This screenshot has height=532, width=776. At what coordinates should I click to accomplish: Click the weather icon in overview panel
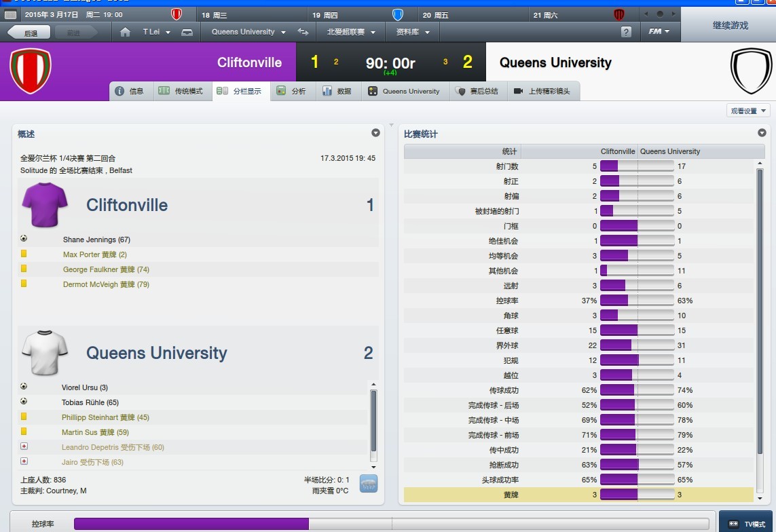click(368, 484)
